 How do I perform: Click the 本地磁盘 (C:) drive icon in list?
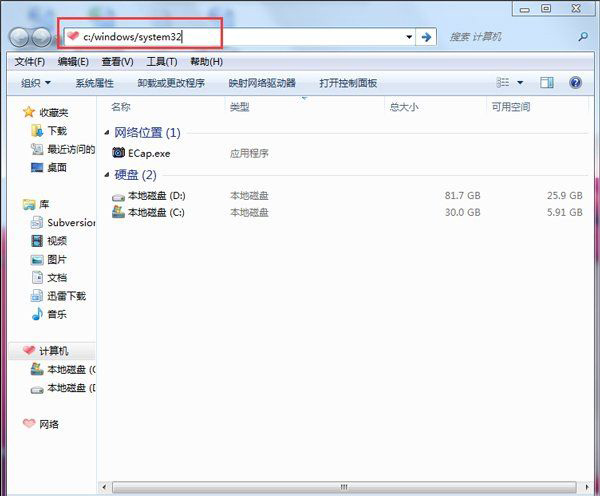pyautogui.click(x=118, y=212)
